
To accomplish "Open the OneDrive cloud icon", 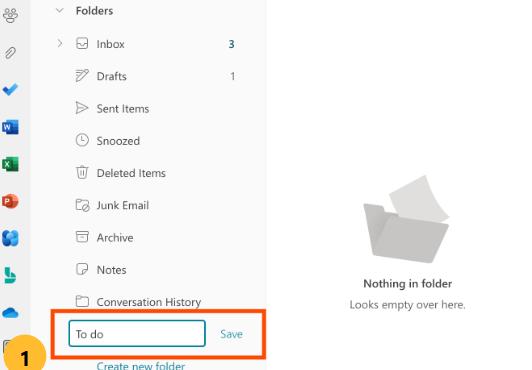I will [x=10, y=313].
